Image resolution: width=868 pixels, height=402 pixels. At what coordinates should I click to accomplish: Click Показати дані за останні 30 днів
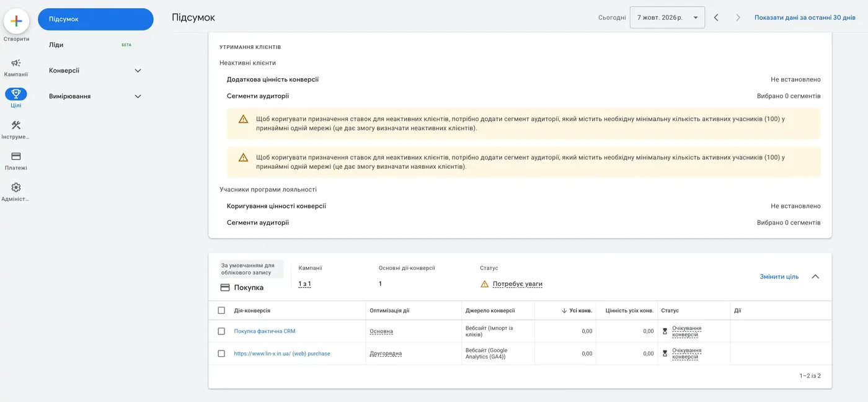[x=805, y=17]
